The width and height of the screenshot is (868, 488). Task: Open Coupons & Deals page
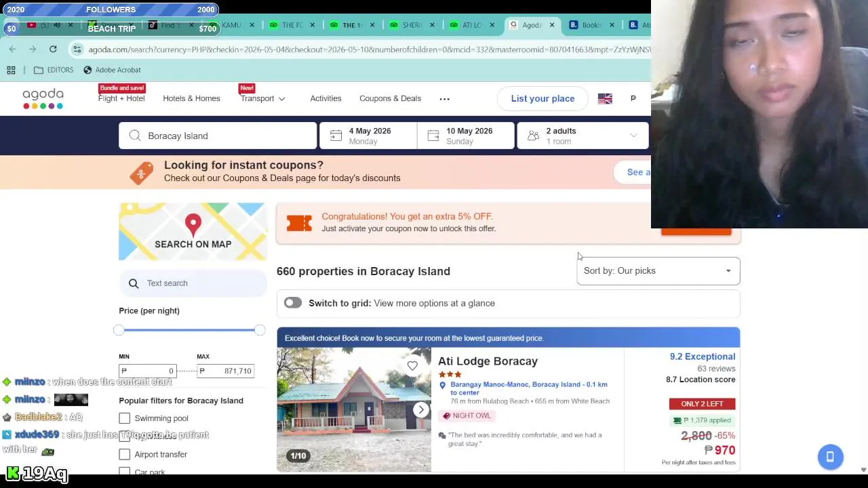(390, 98)
